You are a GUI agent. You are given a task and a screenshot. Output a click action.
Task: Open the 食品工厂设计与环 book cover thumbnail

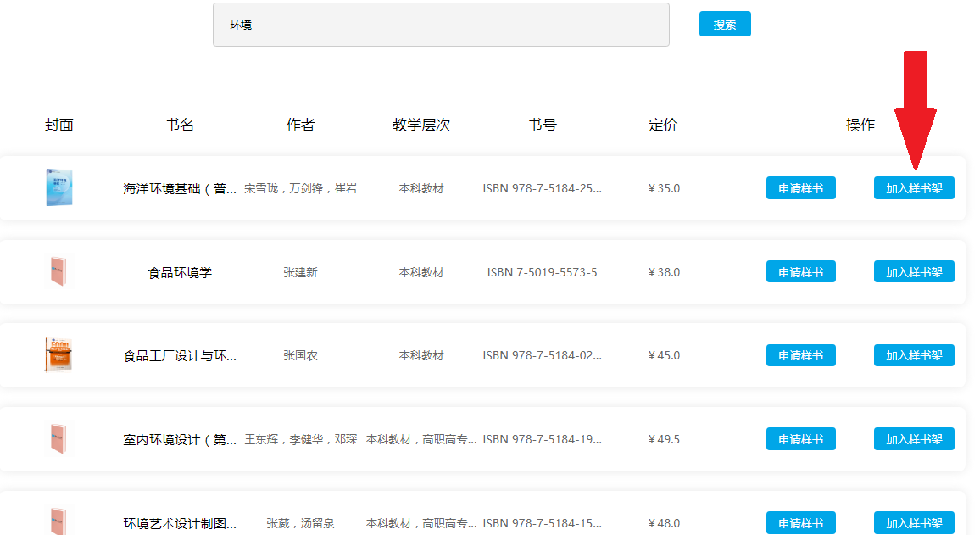58,354
